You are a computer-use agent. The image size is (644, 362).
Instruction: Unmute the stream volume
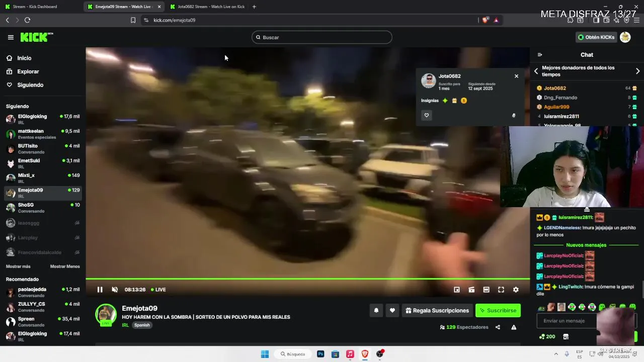[x=115, y=290]
